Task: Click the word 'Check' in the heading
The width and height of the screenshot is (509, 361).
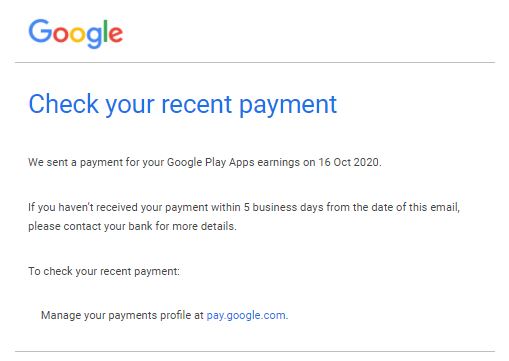Action: pyautogui.click(x=64, y=104)
